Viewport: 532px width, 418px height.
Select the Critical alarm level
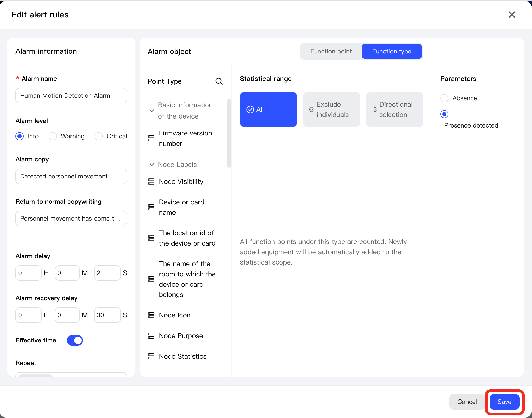(99, 136)
